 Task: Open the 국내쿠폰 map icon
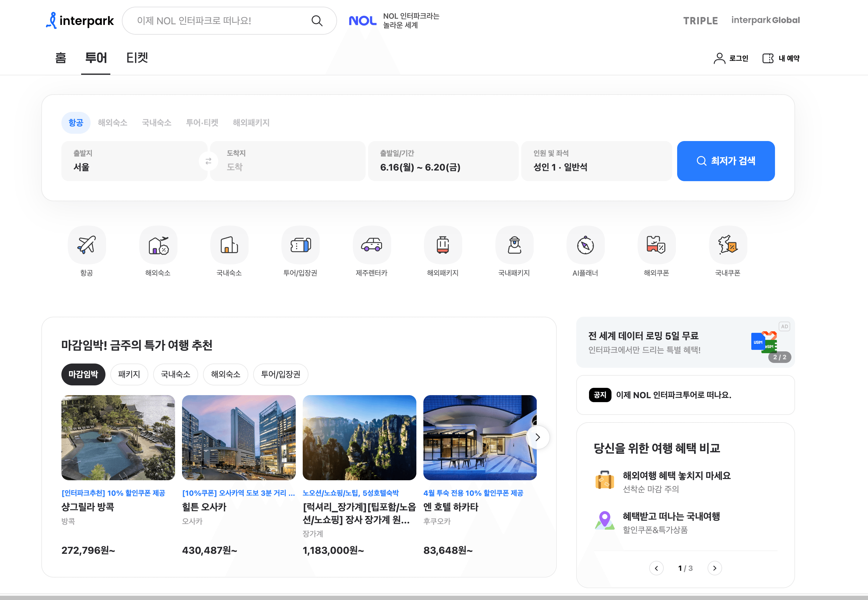728,245
